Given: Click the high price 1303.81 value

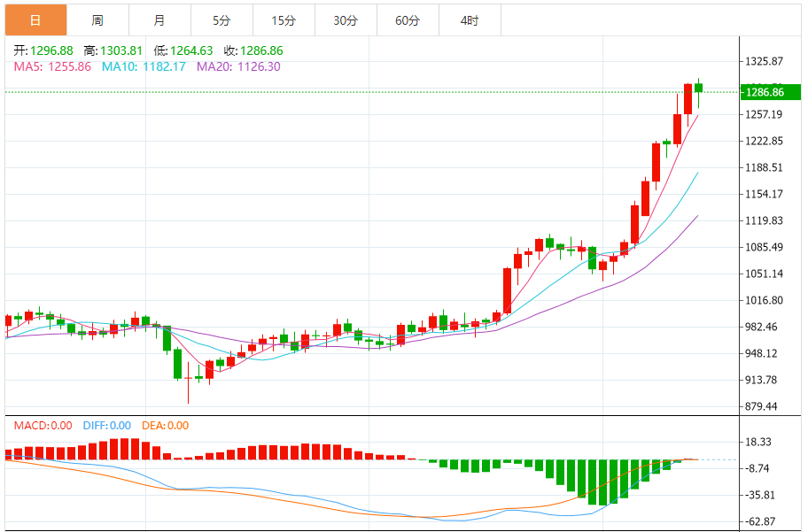Looking at the screenshot, I should 121,50.
